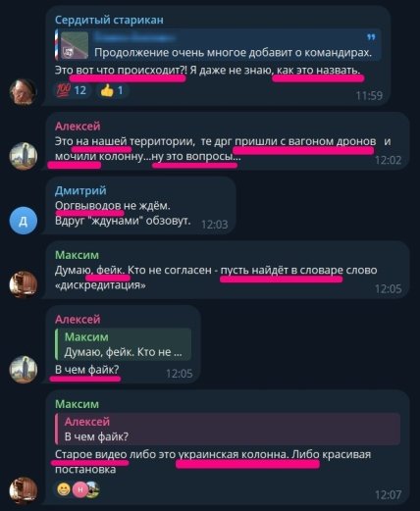The height and width of the screenshot is (511, 420).
Task: Open the Дмитрий sender name
Action: point(80,190)
